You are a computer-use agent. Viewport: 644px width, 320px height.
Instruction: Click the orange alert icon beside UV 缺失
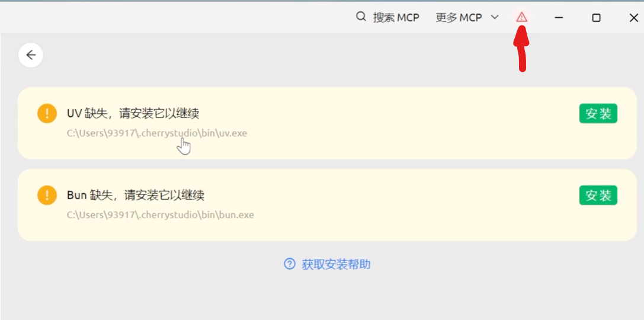(47, 113)
